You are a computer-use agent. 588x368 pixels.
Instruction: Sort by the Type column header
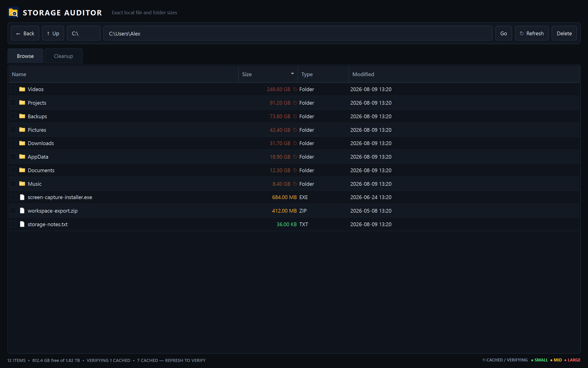(323, 74)
